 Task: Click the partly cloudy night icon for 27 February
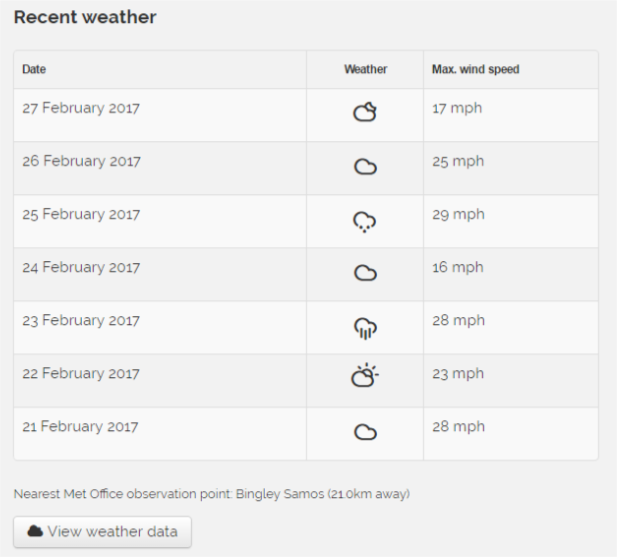pyautogui.click(x=365, y=112)
